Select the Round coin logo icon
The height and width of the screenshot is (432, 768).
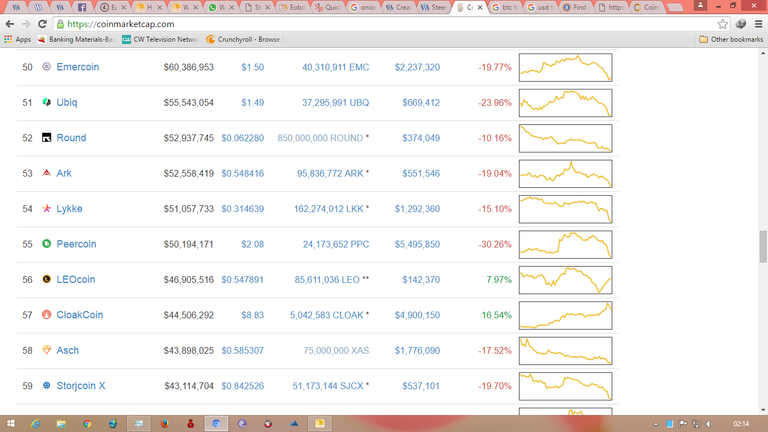pyautogui.click(x=47, y=138)
